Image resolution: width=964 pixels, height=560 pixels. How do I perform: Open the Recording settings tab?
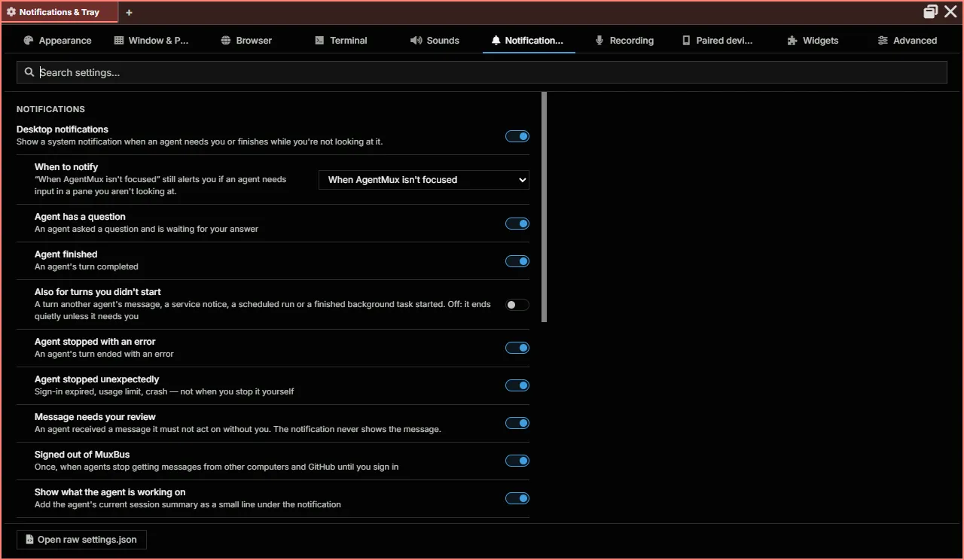point(624,41)
